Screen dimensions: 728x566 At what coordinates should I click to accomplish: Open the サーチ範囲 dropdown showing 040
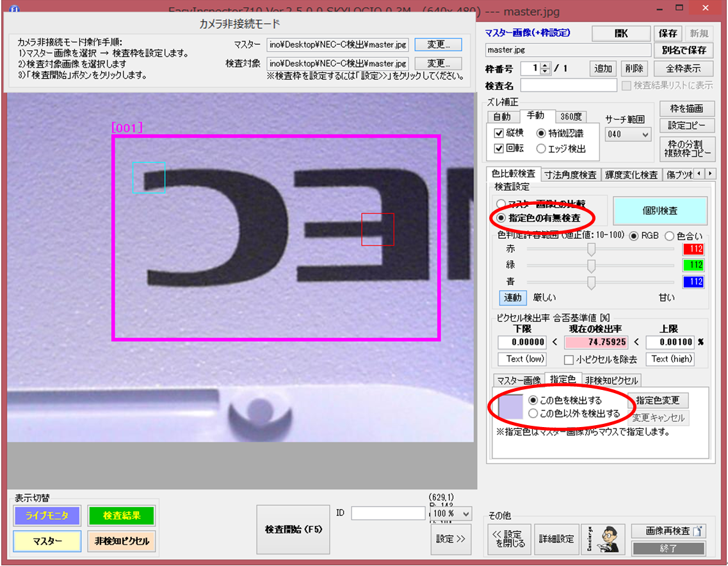[x=627, y=134]
